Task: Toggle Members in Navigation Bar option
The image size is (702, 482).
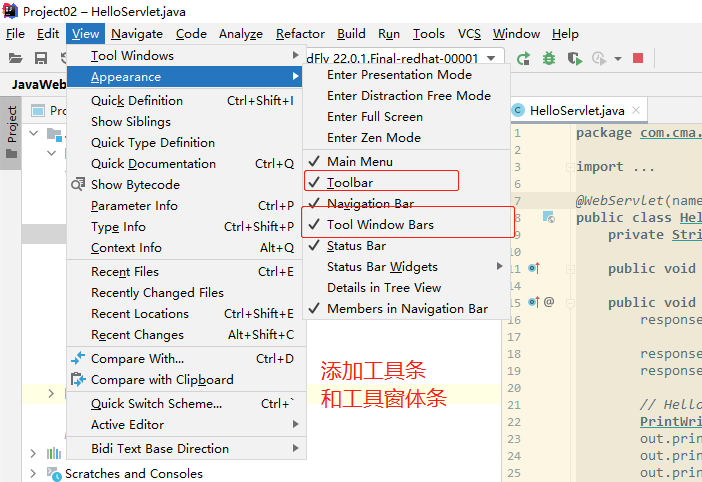Action: pos(407,308)
